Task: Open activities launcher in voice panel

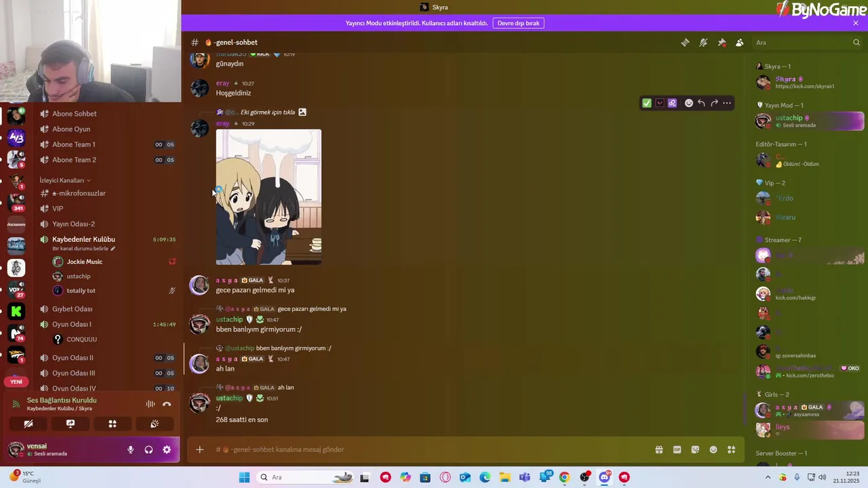Action: click(113, 424)
